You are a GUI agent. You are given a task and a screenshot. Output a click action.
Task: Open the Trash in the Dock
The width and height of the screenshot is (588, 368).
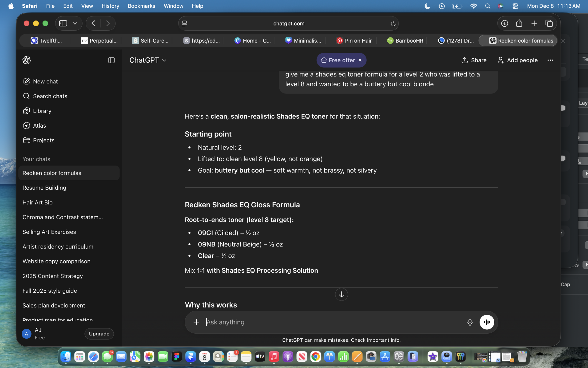click(522, 357)
